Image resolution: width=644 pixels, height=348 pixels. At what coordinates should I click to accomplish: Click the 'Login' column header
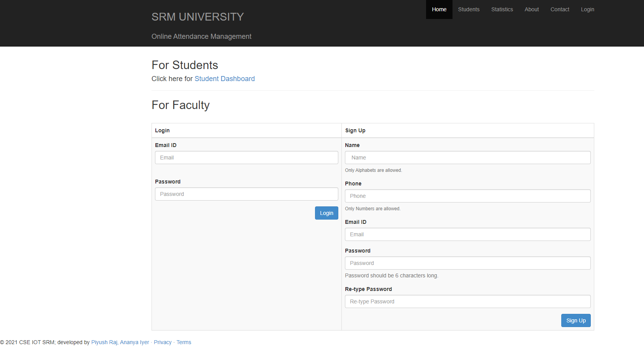tap(162, 130)
